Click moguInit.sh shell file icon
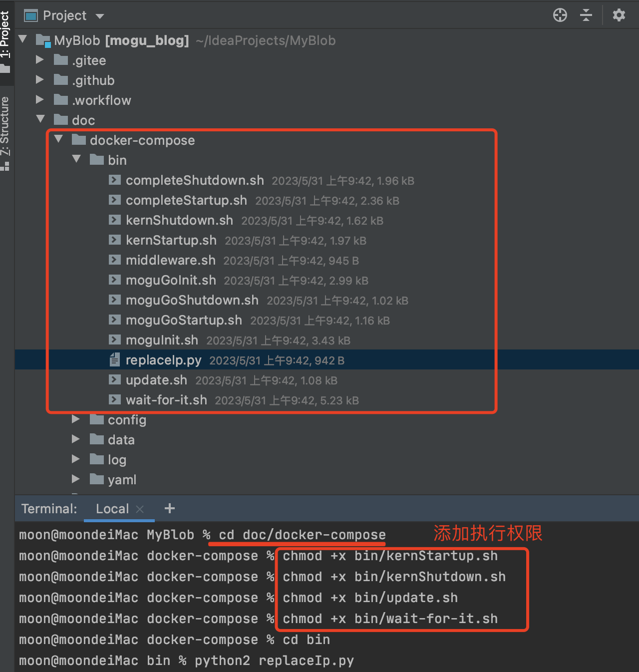 (115, 339)
